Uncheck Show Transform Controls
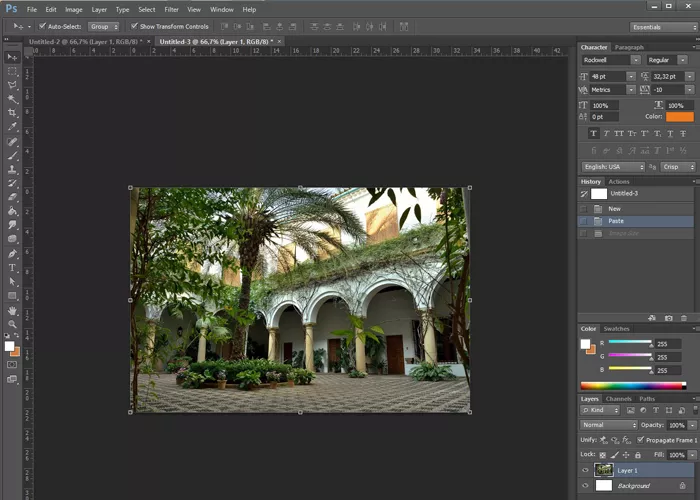The width and height of the screenshot is (700, 500). pyautogui.click(x=134, y=26)
